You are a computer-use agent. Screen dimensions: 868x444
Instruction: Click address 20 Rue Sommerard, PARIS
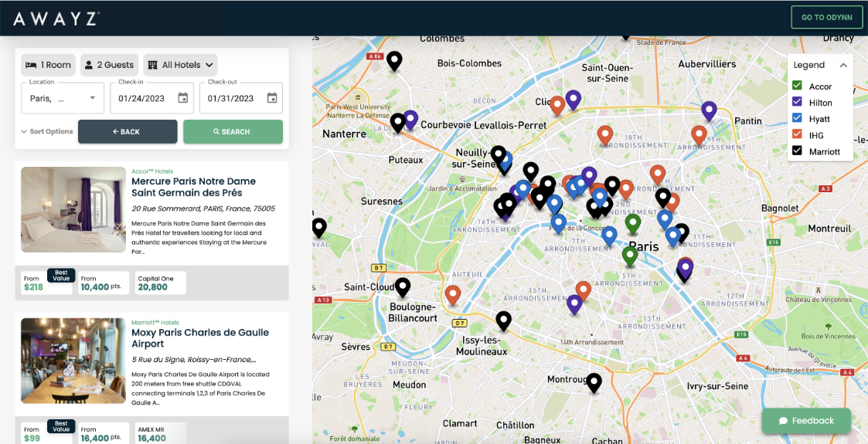[x=203, y=208]
